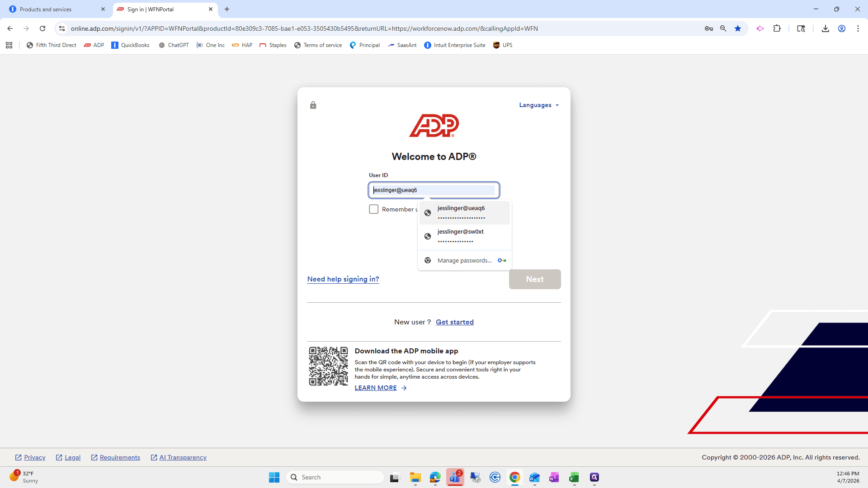Click the password manager key icon in address bar

[708, 28]
